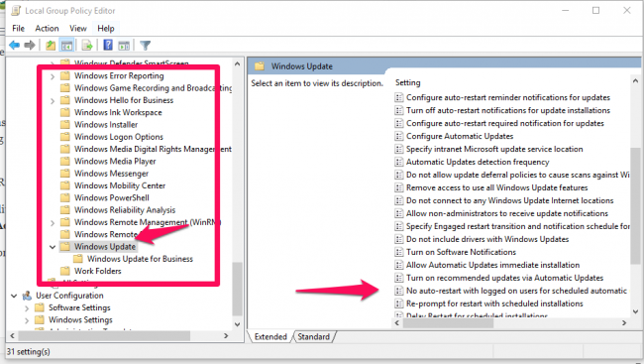Select Windows Mobility Center folder
The image size is (644, 364).
120,185
